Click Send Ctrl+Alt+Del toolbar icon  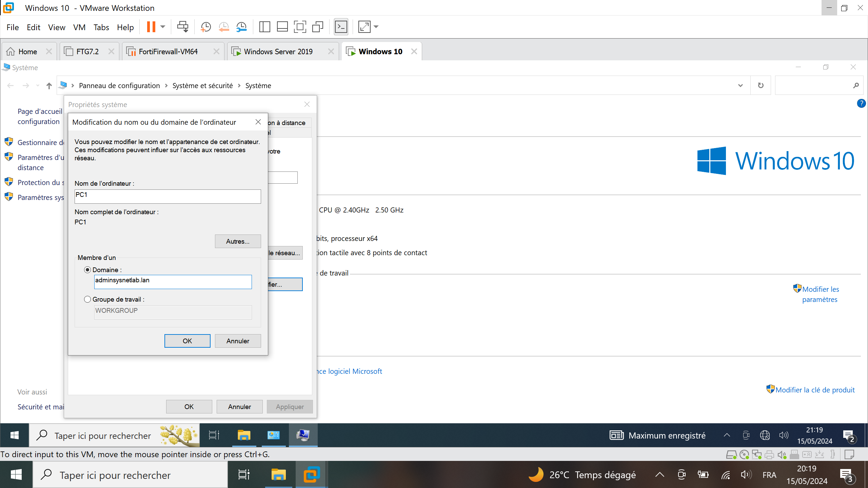[182, 27]
